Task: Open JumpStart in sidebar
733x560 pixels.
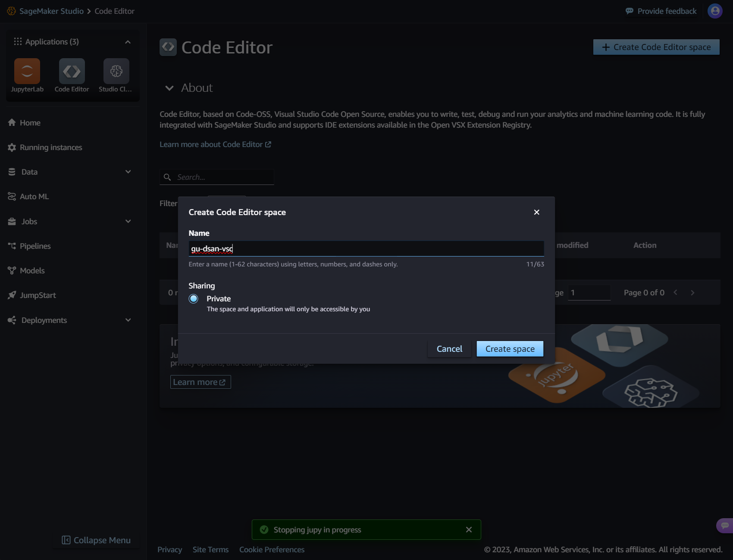Action: (38, 295)
